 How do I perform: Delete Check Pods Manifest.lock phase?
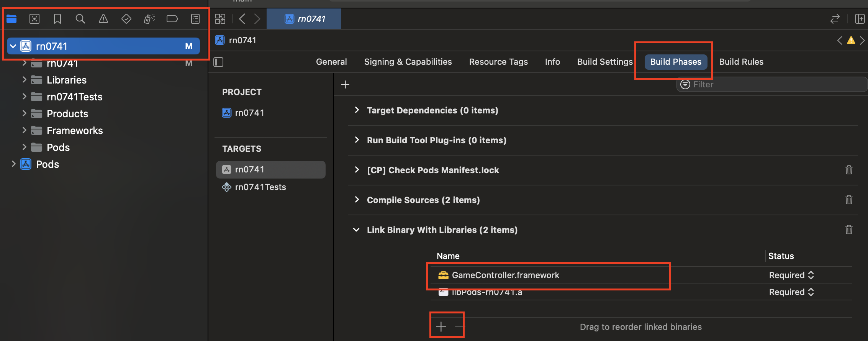coord(849,170)
